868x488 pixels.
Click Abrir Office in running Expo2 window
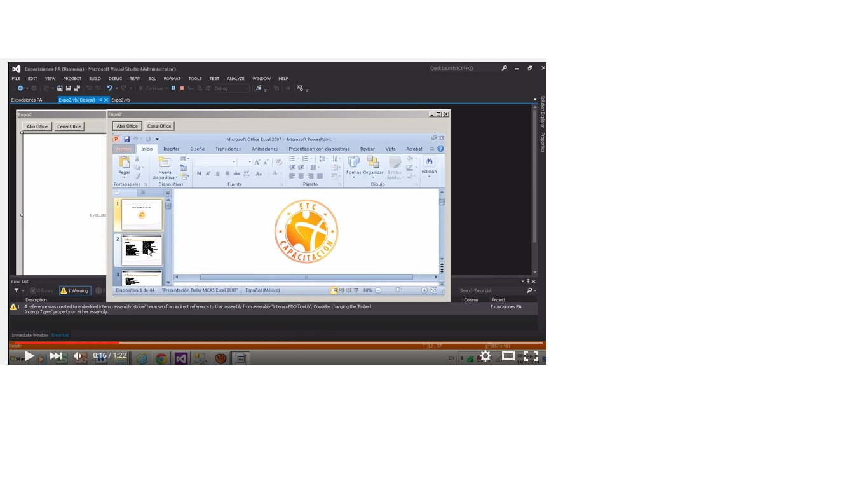127,126
